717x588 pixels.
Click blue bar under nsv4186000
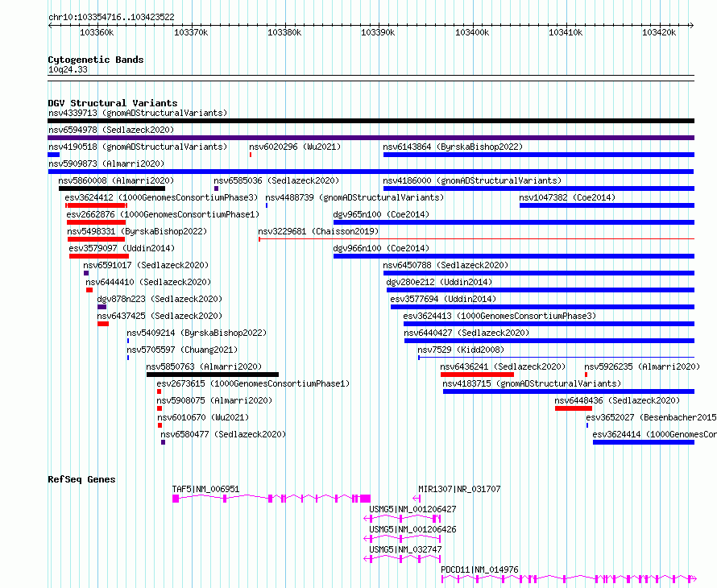point(539,188)
